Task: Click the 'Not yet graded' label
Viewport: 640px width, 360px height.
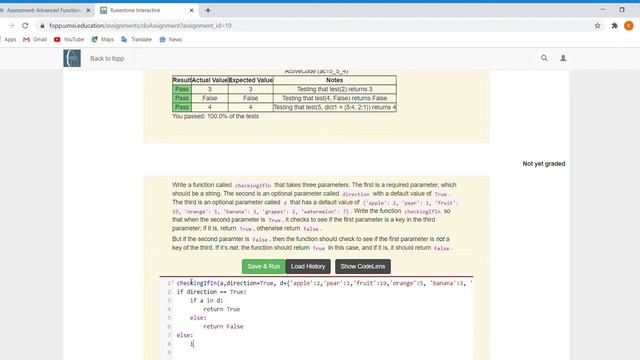Action: (x=544, y=164)
